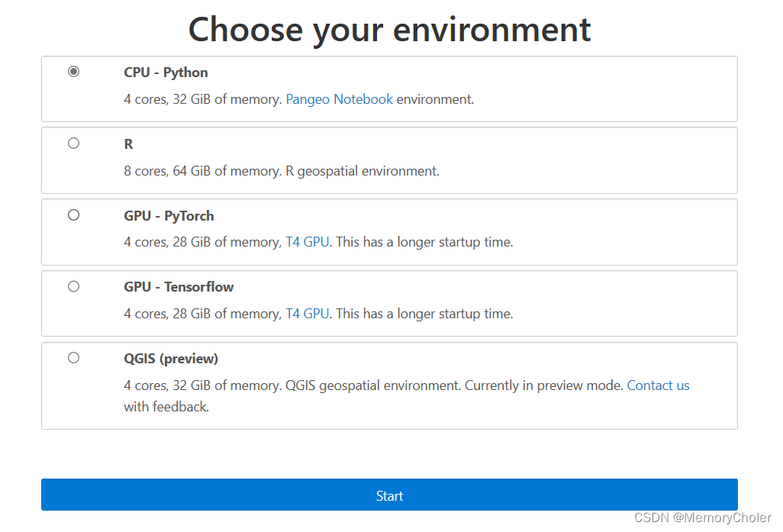Open the T4 GPU link under PyTorch
This screenshot has width=783, height=532.
[x=307, y=242]
